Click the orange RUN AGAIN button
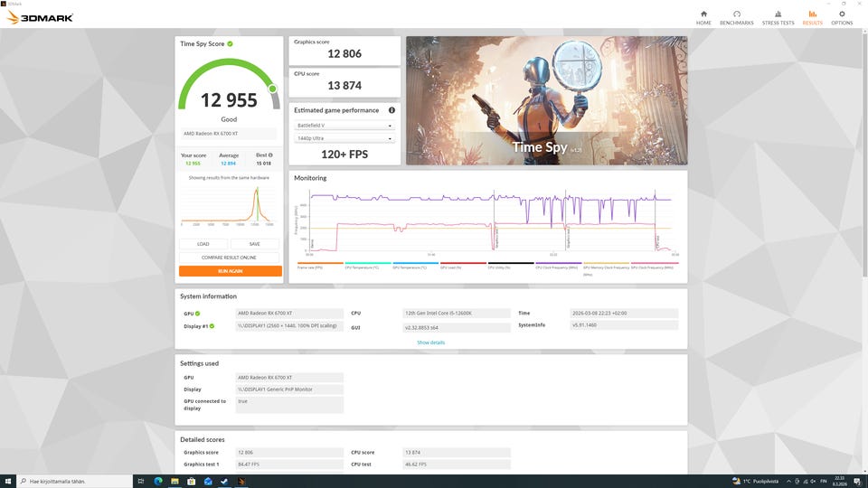The height and width of the screenshot is (488, 868). pyautogui.click(x=231, y=271)
